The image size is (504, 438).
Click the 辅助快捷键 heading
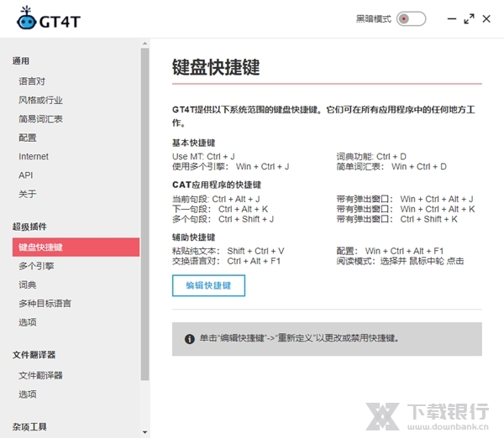coord(193,237)
